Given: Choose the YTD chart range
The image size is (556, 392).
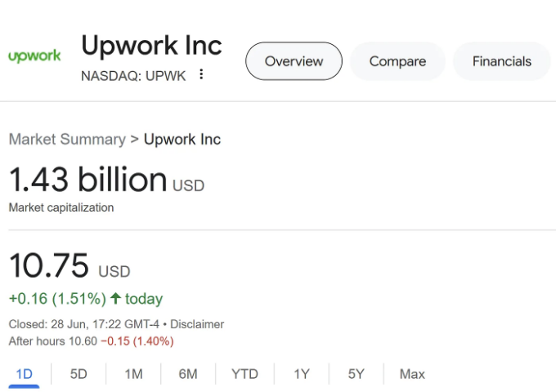Looking at the screenshot, I should click(x=244, y=374).
